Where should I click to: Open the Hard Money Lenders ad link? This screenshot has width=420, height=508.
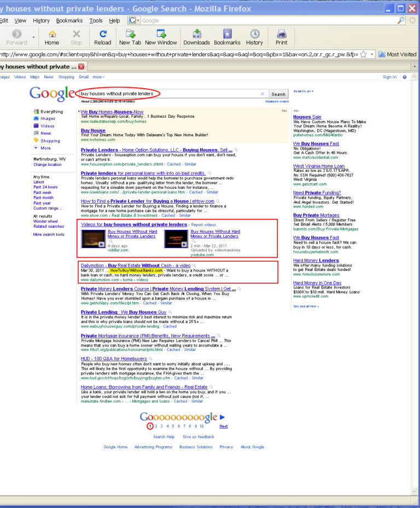316,261
